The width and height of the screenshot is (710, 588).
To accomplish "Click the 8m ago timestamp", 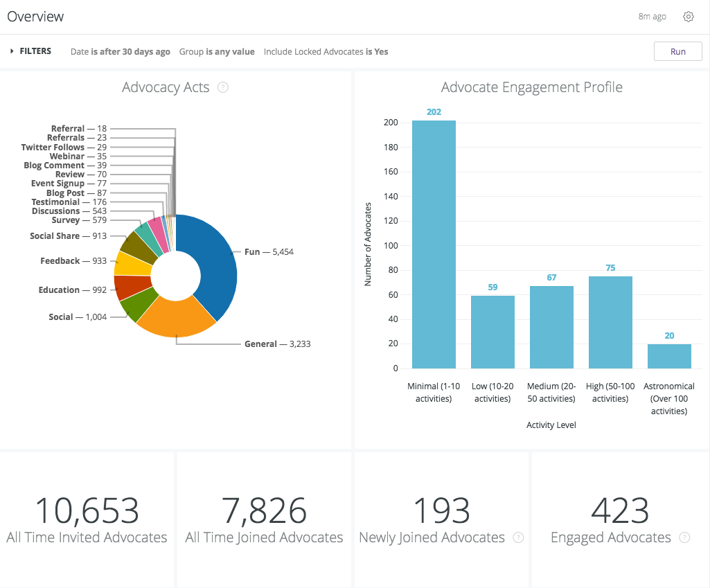I will coord(652,16).
